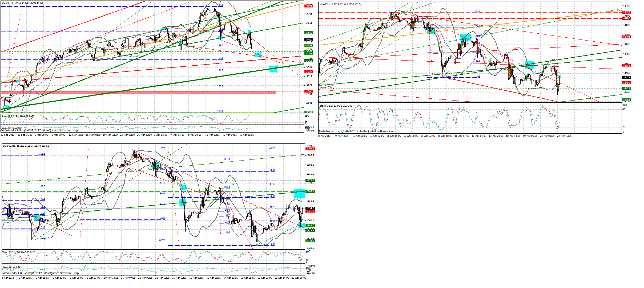Click the red 13960 price level label

coord(309,91)
